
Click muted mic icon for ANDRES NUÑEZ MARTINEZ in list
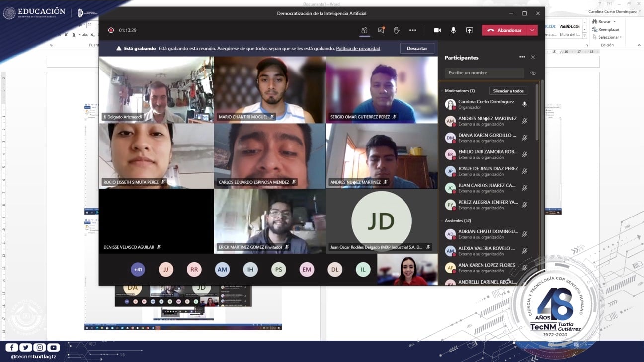(x=524, y=121)
